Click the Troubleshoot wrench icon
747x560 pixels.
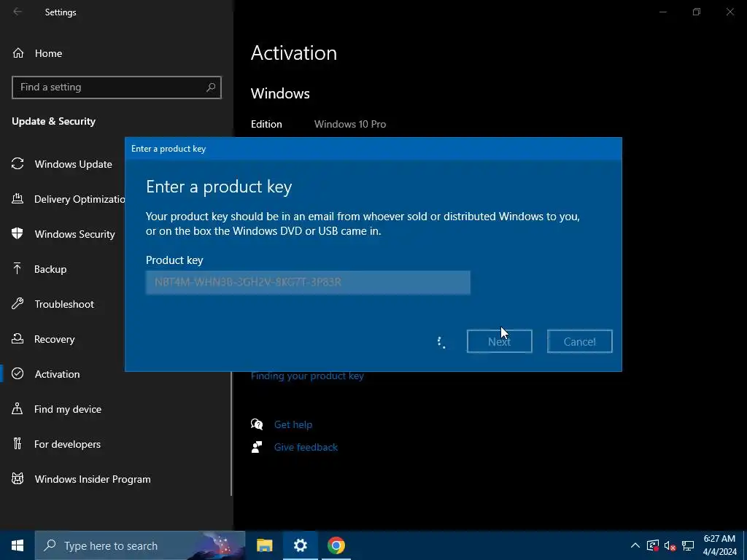point(18,304)
